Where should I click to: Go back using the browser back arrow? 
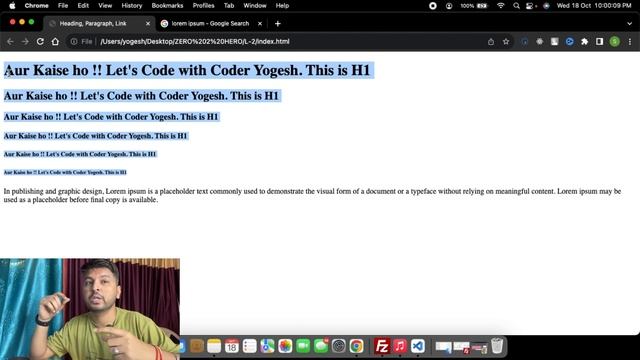click(x=10, y=42)
